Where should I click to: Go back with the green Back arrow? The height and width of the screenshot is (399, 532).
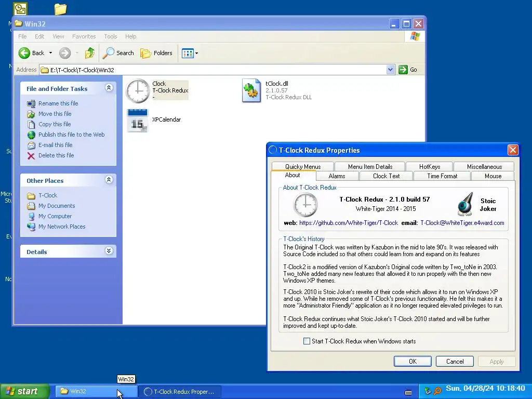(24, 53)
